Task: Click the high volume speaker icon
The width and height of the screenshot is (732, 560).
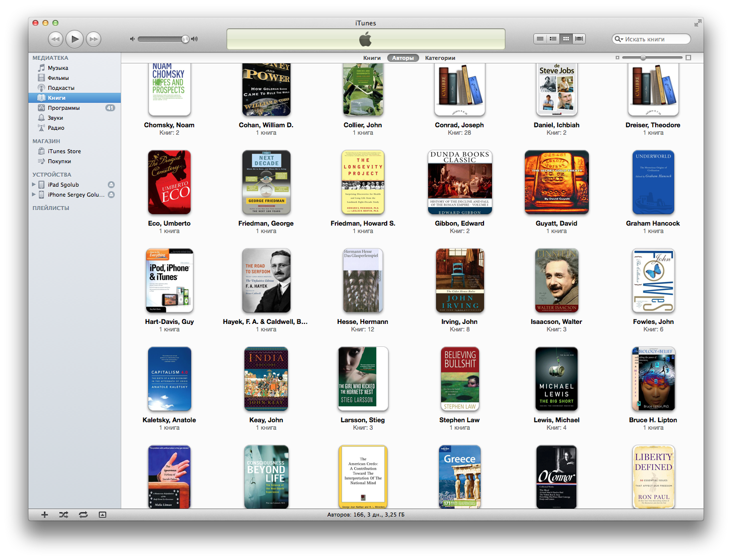Action: (x=195, y=39)
